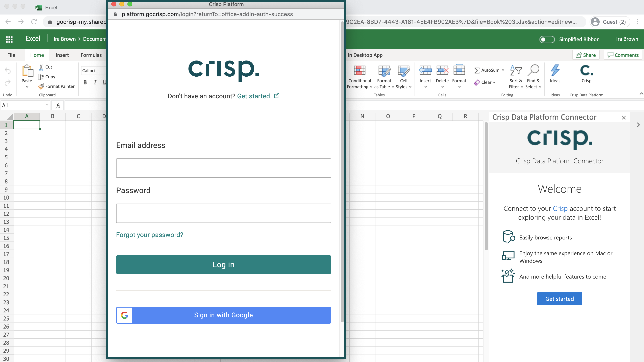
Task: Click the Insert function fx icon
Action: click(x=58, y=105)
